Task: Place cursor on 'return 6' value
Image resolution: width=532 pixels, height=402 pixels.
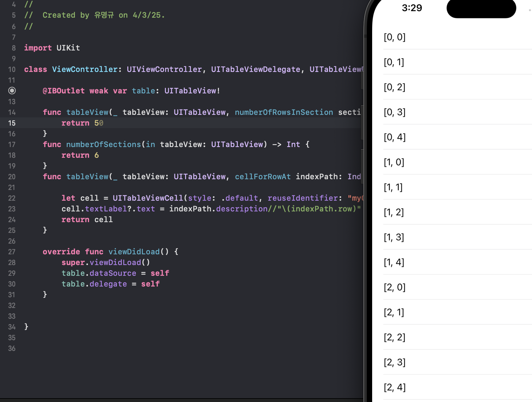Action: (x=97, y=155)
